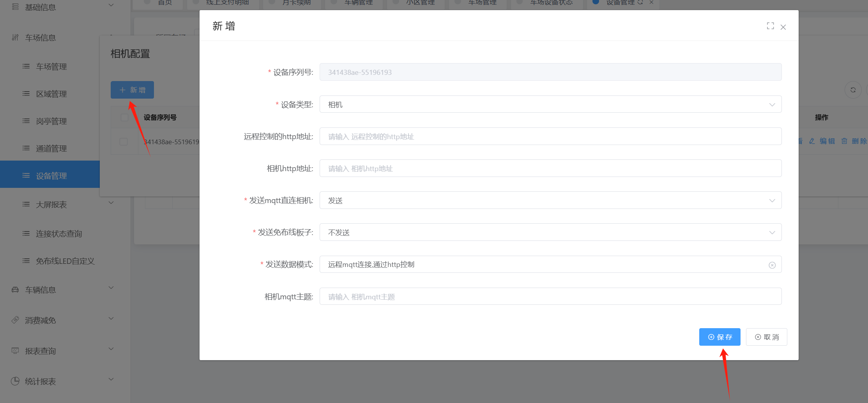Click the refresh icon in the camera config panel

[x=853, y=90]
